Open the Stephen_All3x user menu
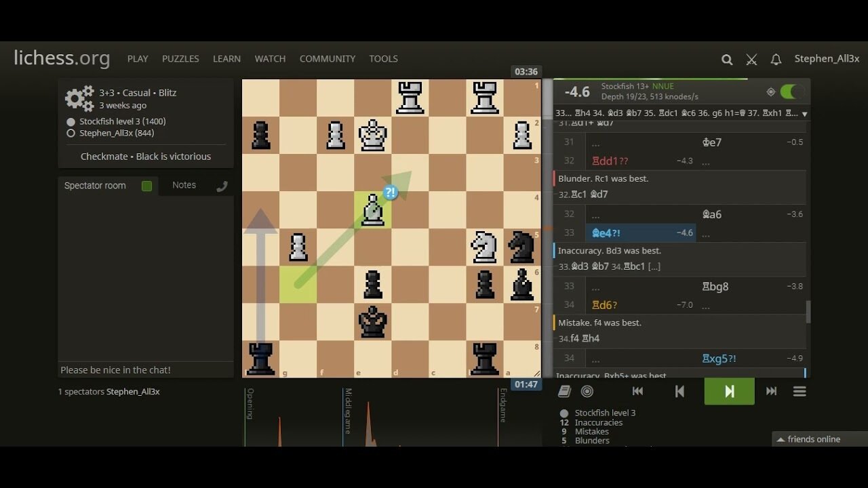 (827, 59)
